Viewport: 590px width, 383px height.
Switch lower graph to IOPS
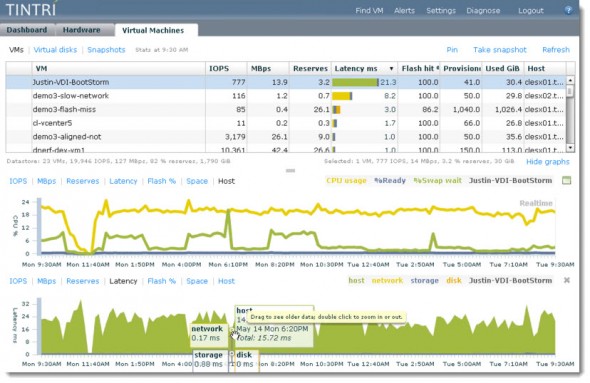pos(18,281)
